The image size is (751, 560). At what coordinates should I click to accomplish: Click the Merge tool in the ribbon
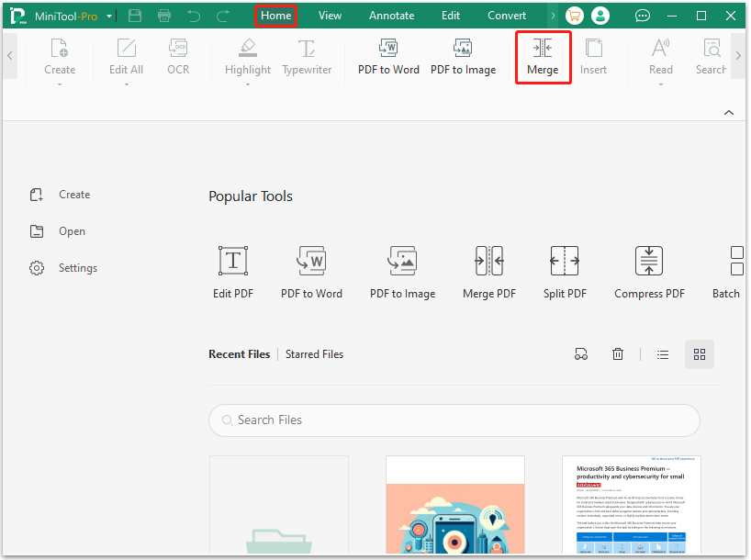(x=543, y=57)
